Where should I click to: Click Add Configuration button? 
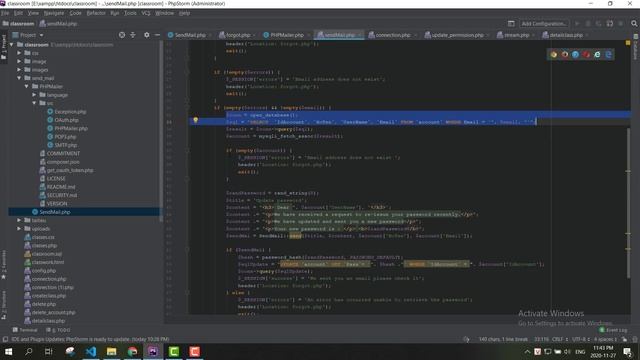coord(544,24)
